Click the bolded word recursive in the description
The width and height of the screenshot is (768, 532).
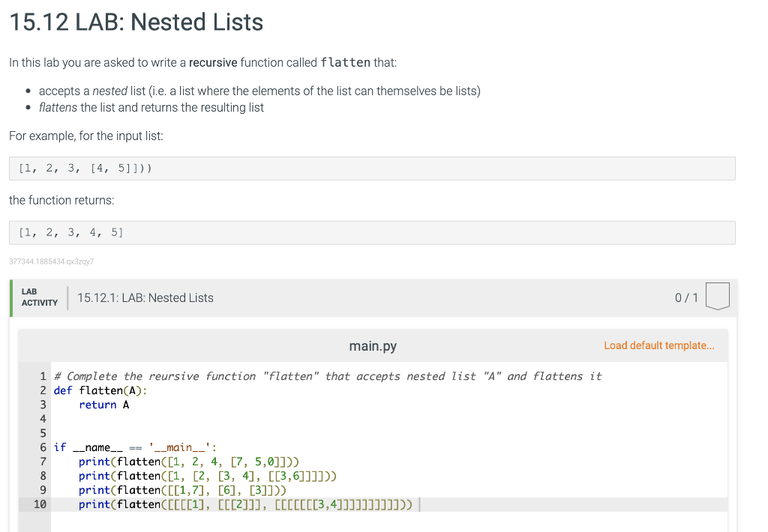tap(214, 62)
